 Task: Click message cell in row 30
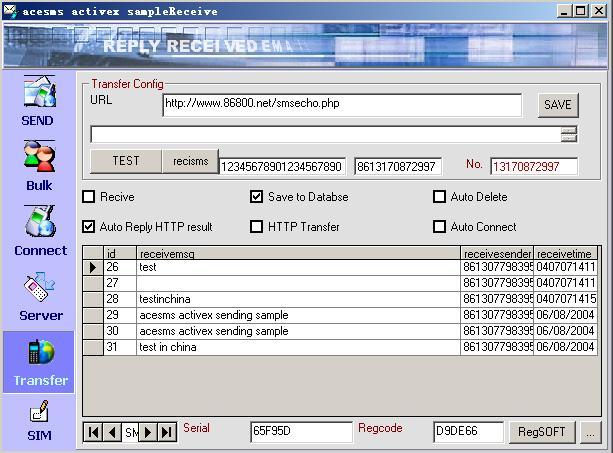[298, 331]
